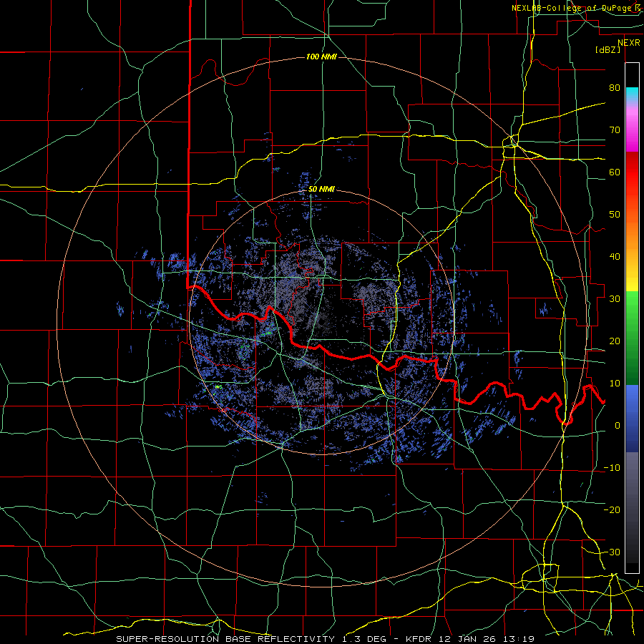Click the 70 value on the dBZ scale
Viewport: 644px width, 644px height.
pyautogui.click(x=615, y=130)
